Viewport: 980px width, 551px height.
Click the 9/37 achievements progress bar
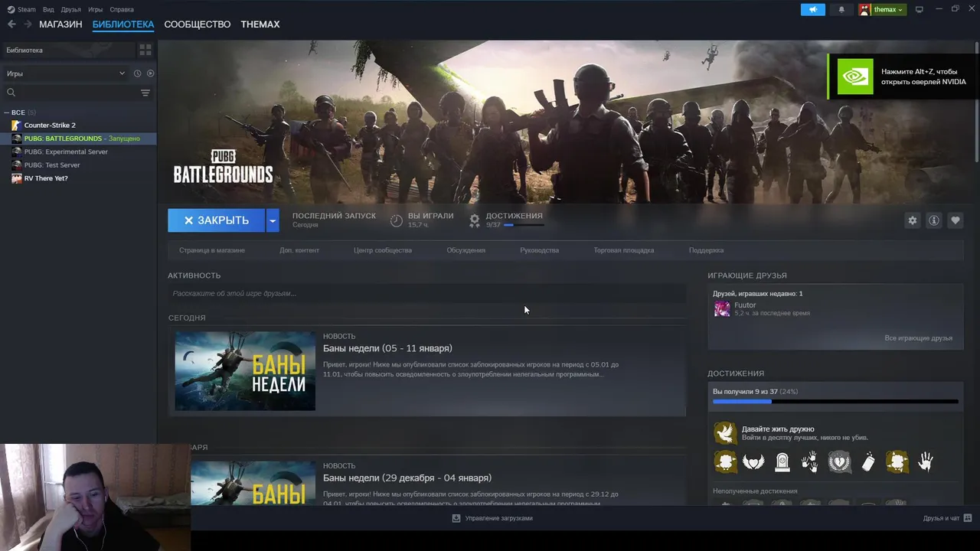click(x=524, y=225)
